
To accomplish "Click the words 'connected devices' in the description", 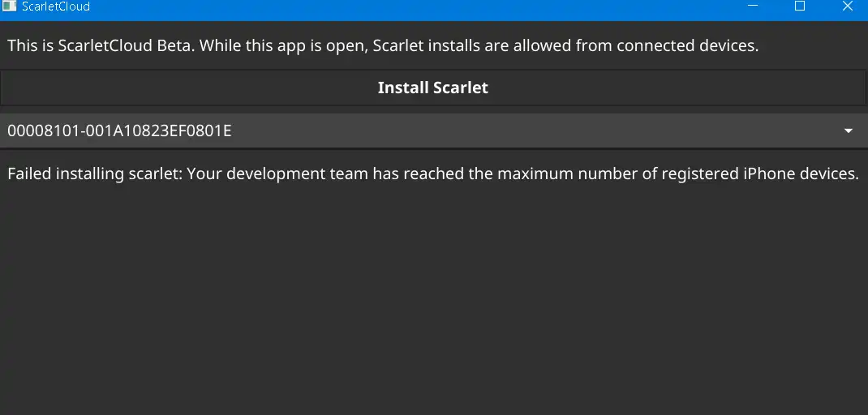I will 688,45.
